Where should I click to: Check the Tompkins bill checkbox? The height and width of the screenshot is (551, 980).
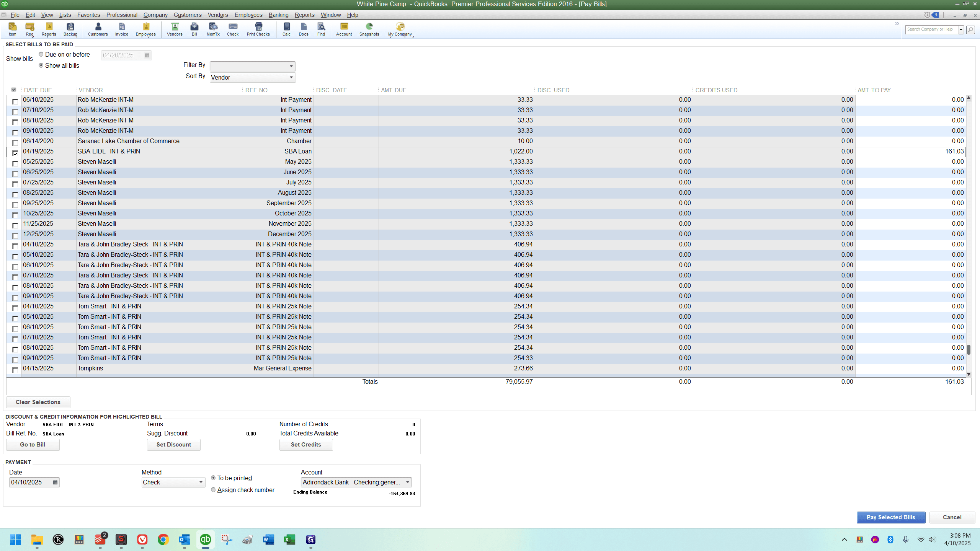pyautogui.click(x=15, y=370)
